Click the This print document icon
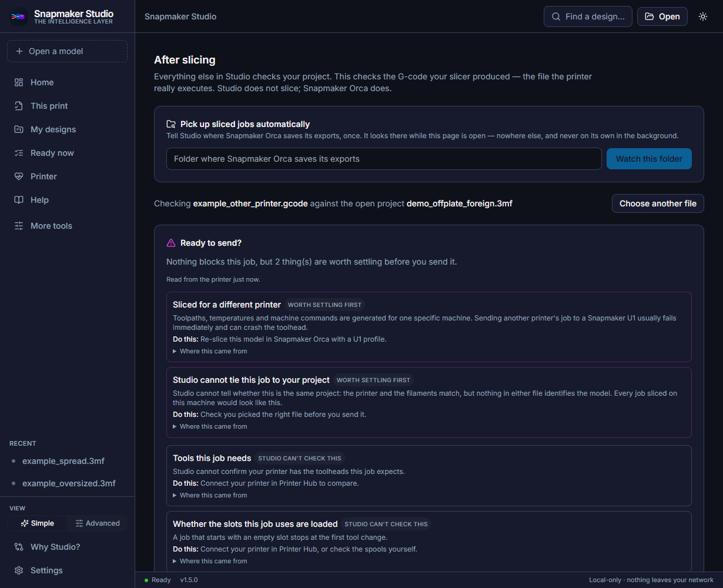The height and width of the screenshot is (588, 723). click(x=19, y=106)
